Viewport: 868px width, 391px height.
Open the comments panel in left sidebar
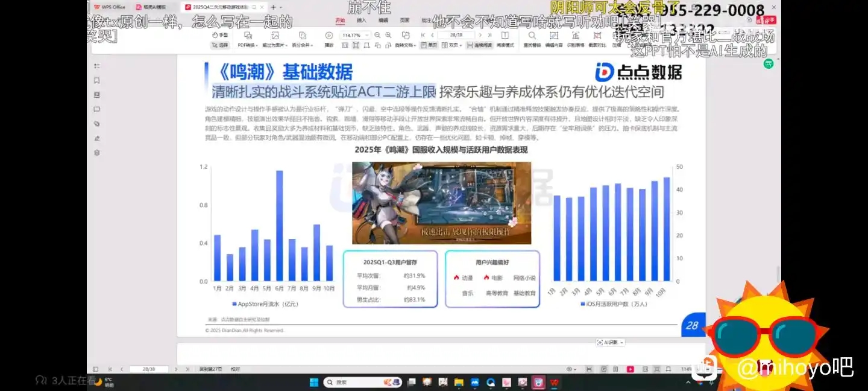[x=96, y=109]
